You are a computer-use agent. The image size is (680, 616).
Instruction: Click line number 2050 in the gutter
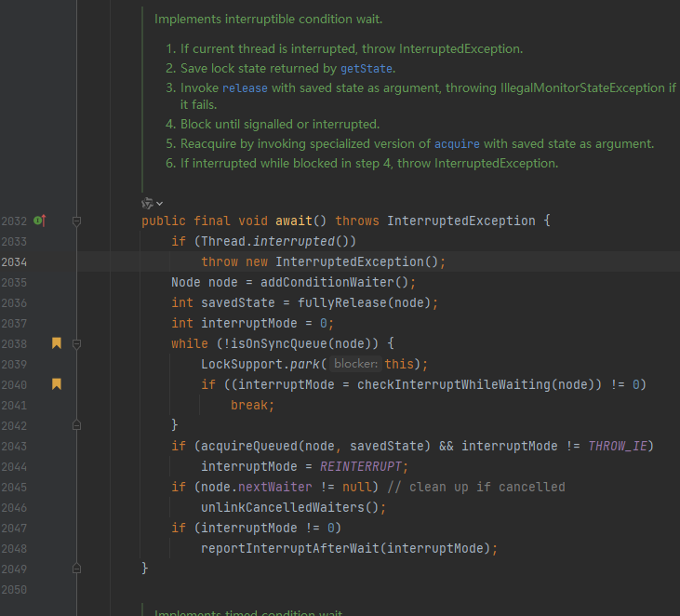(14, 590)
